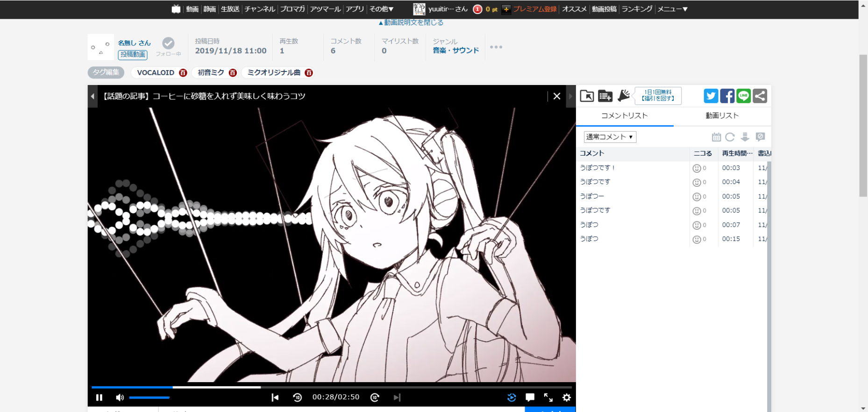868x412 pixels.
Task: Open the 動画投稿 link
Action: tap(604, 9)
